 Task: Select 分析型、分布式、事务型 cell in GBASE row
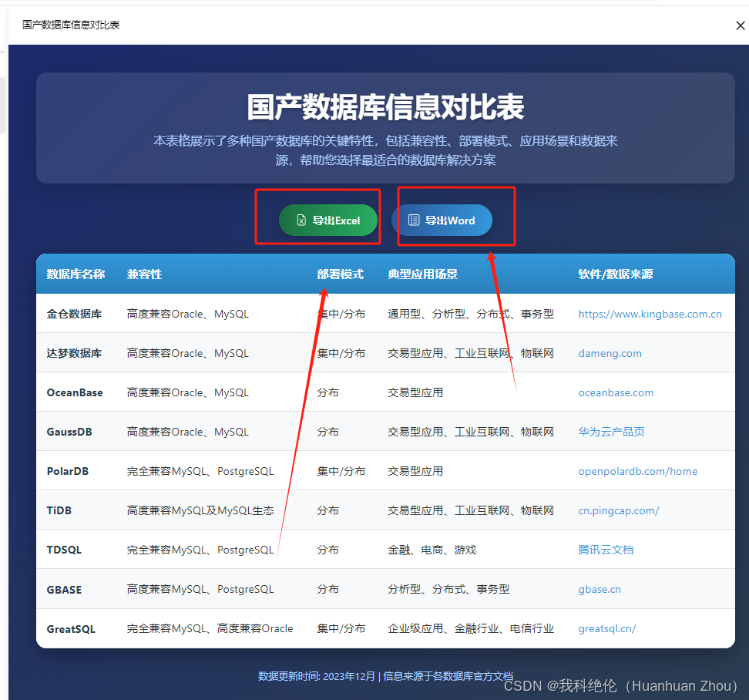(x=448, y=590)
